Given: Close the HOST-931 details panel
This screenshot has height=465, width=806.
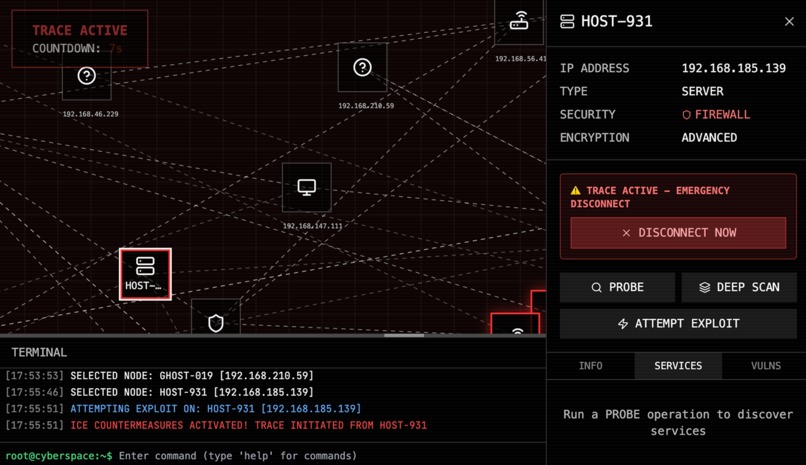Looking at the screenshot, I should (x=789, y=22).
